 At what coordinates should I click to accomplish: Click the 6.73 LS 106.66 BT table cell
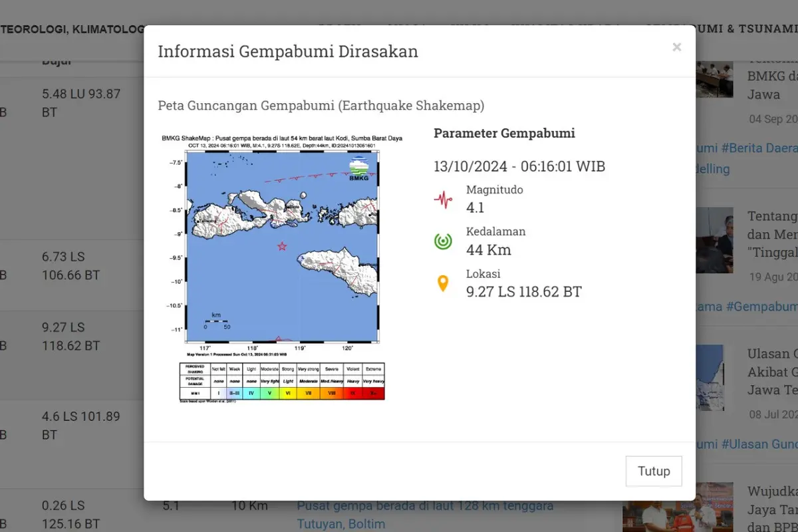[71, 266]
